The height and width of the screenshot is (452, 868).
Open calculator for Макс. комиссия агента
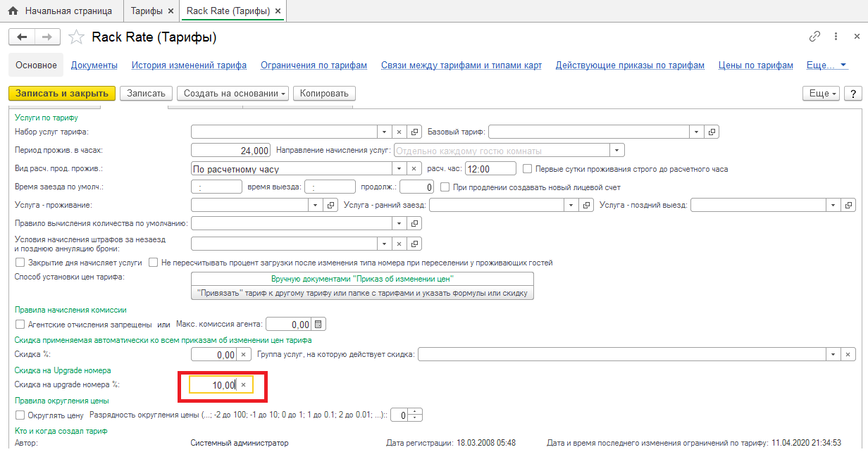pyautogui.click(x=318, y=325)
